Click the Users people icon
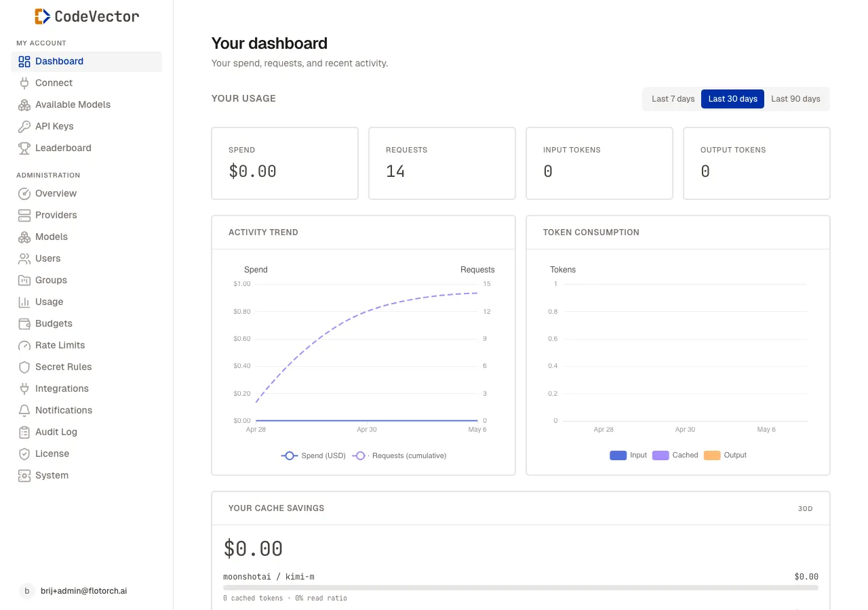Viewport: 868px width, 610px height. pos(24,259)
